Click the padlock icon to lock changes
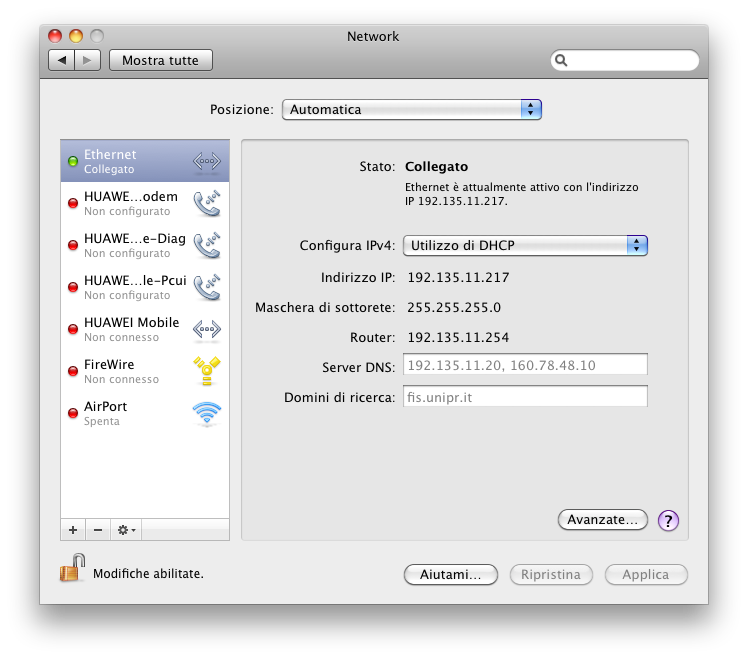 coord(73,568)
